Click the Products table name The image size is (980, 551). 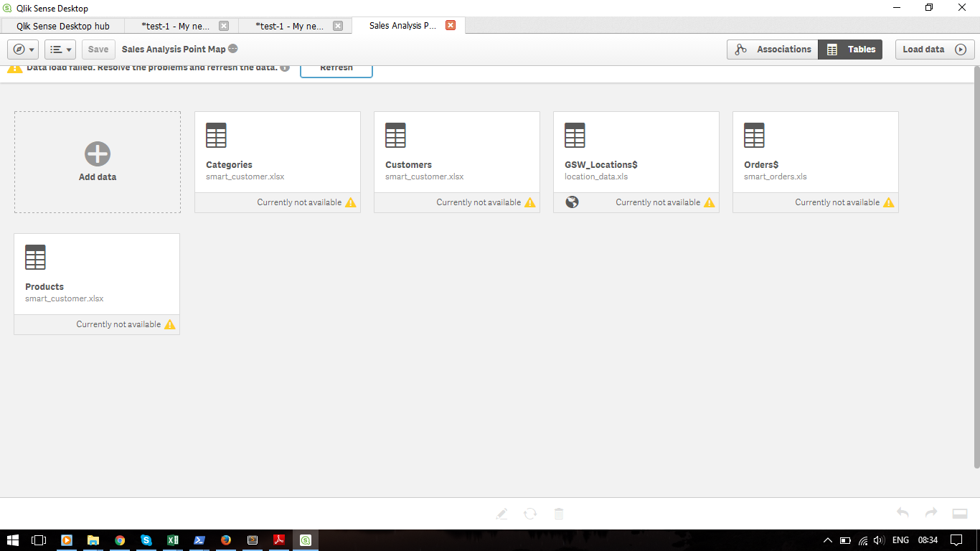click(x=44, y=287)
